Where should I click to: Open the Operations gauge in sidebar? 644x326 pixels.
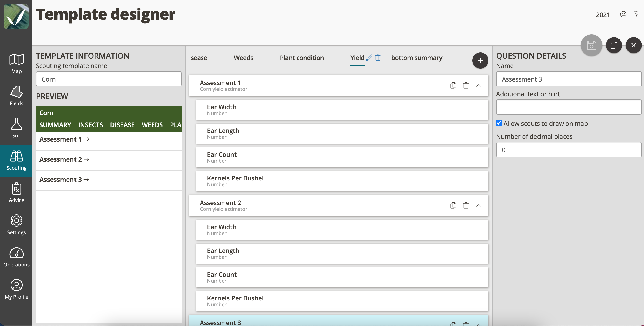tap(16, 257)
